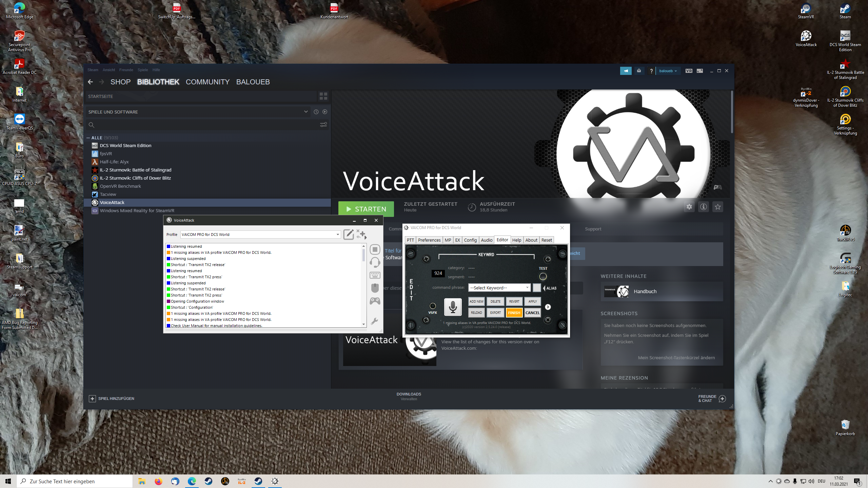Screen dimensions: 868x488
Task: Switch to the Config tab in VAICOM
Action: [x=470, y=240]
